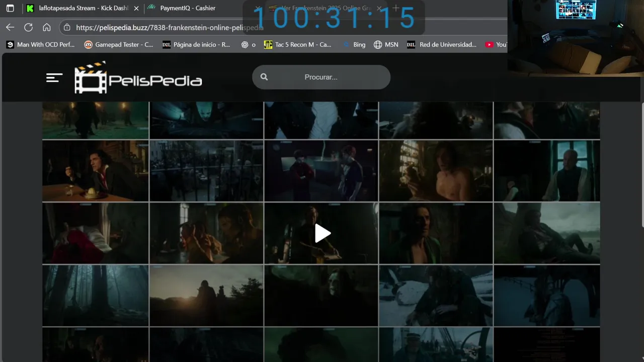Select thumbnail of man seated at table with dish
This screenshot has width=644, height=362.
(96, 170)
